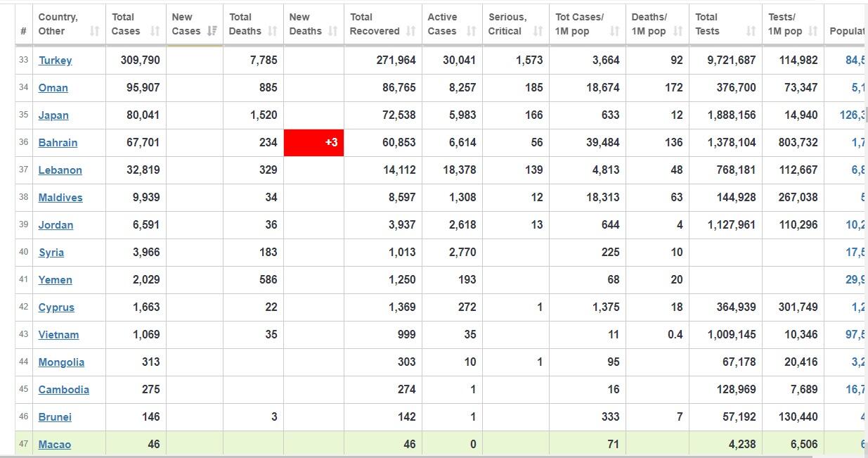
Task: Click sort icon in Deaths/1M pop header
Action: pos(678,31)
